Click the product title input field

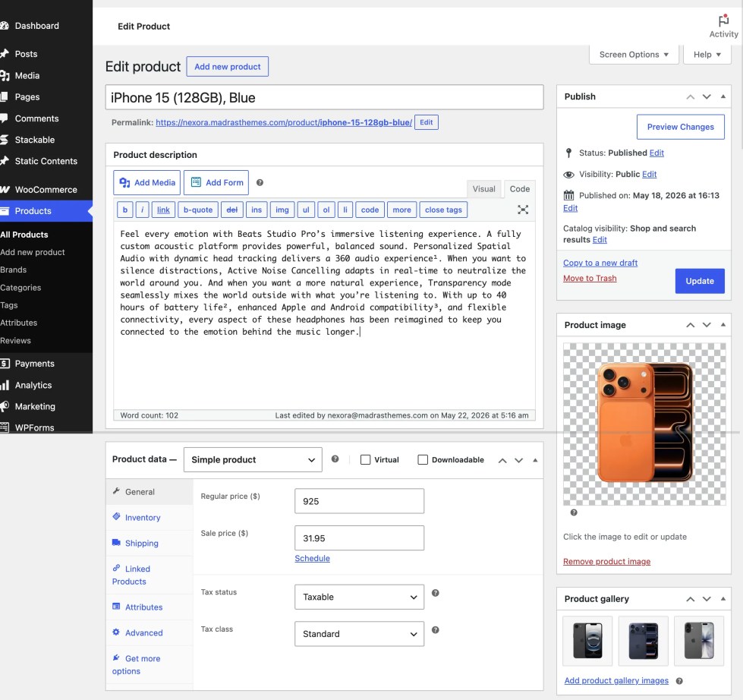point(324,98)
